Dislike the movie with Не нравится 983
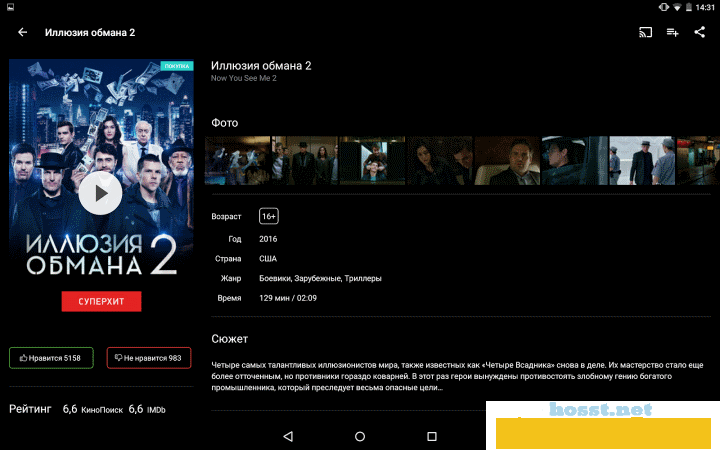This screenshot has width=720, height=450. 149,358
